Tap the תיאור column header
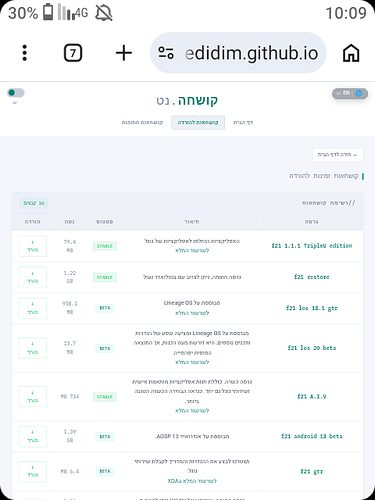Image resolution: width=375 pixels, height=500 pixels. click(x=192, y=222)
